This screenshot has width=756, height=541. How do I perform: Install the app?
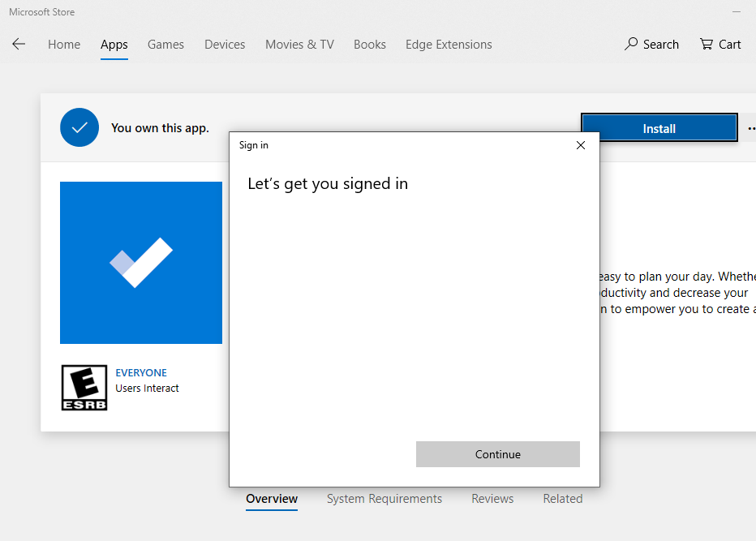pos(659,127)
